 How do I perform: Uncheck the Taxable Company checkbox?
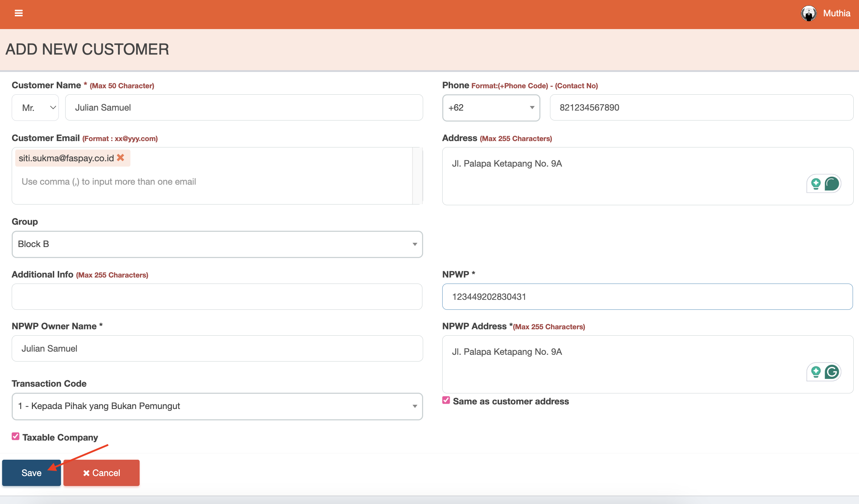pos(16,436)
